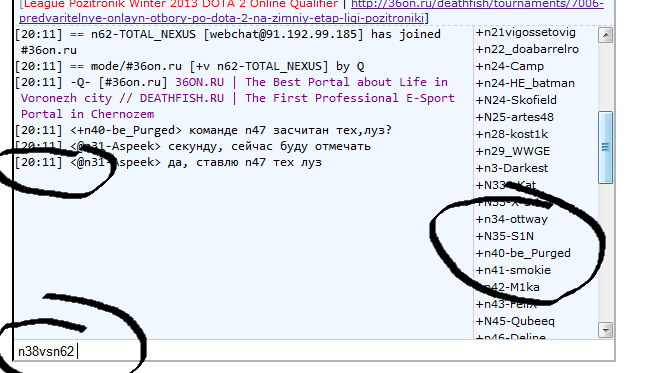
Task: Click the scroll up arrow of user list
Action: (x=606, y=35)
